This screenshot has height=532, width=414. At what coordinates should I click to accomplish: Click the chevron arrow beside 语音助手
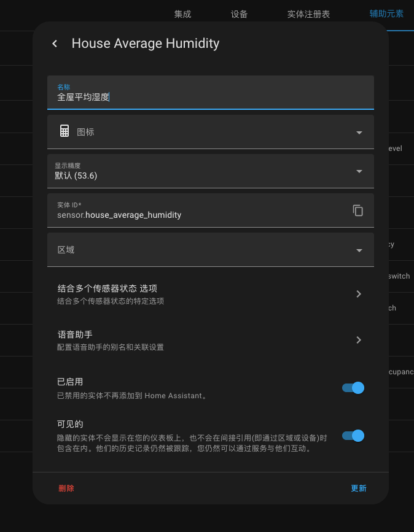(x=359, y=340)
